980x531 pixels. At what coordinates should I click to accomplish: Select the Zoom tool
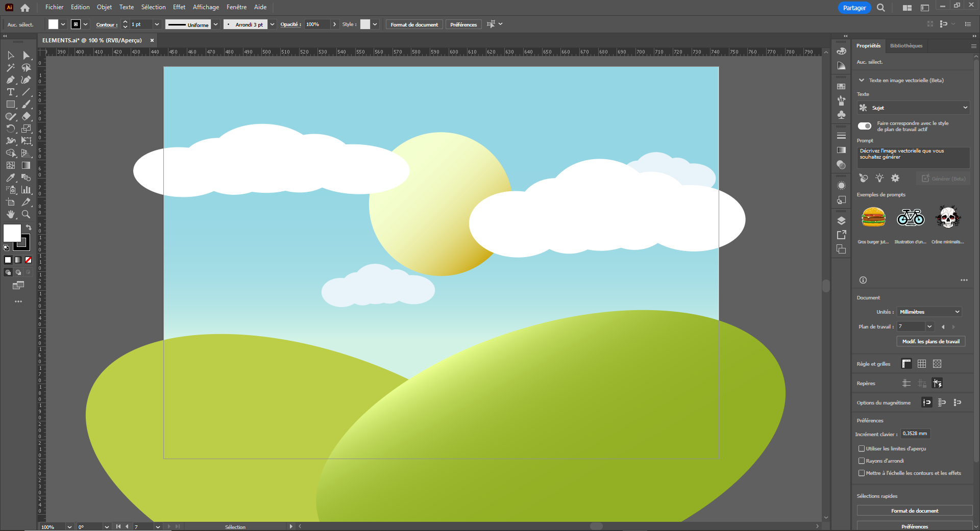pyautogui.click(x=27, y=214)
